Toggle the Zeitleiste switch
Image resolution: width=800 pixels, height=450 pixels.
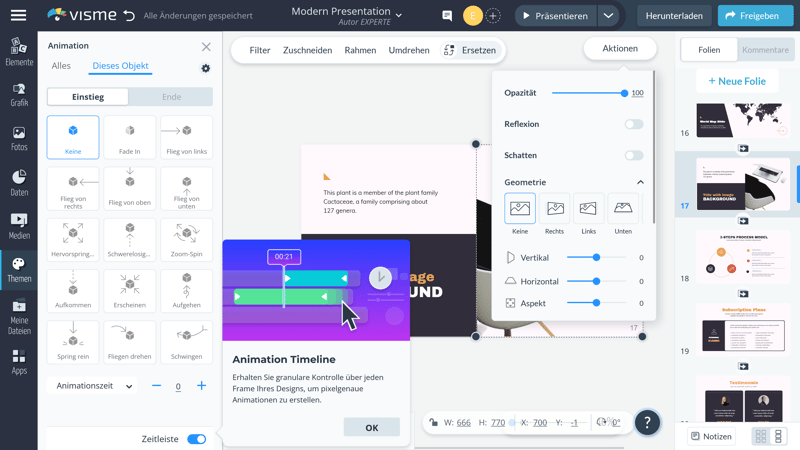pos(196,439)
